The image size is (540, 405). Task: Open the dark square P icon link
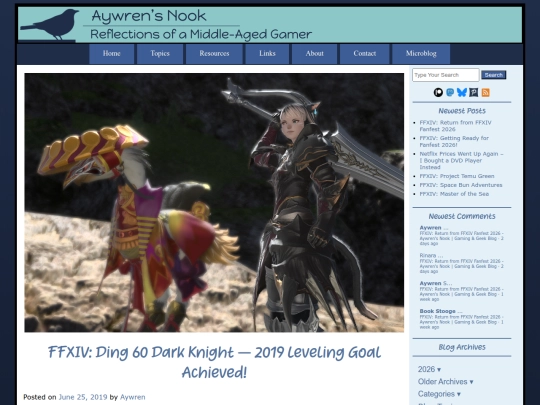(x=474, y=92)
